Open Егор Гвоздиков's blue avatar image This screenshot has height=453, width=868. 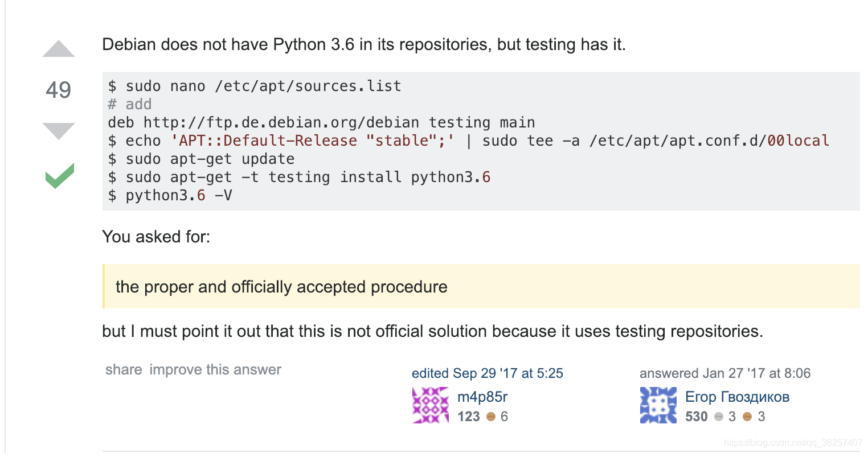[658, 405]
